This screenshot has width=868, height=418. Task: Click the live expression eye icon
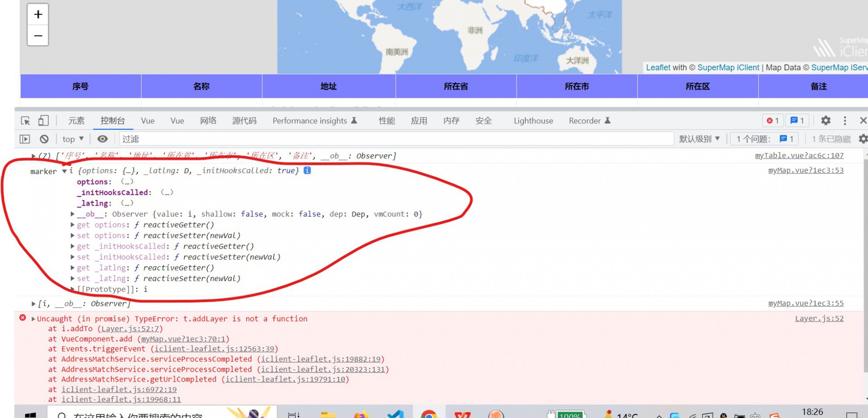[103, 139]
